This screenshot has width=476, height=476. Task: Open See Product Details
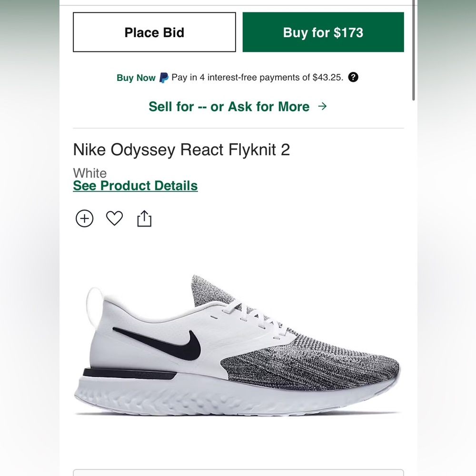[x=135, y=186]
